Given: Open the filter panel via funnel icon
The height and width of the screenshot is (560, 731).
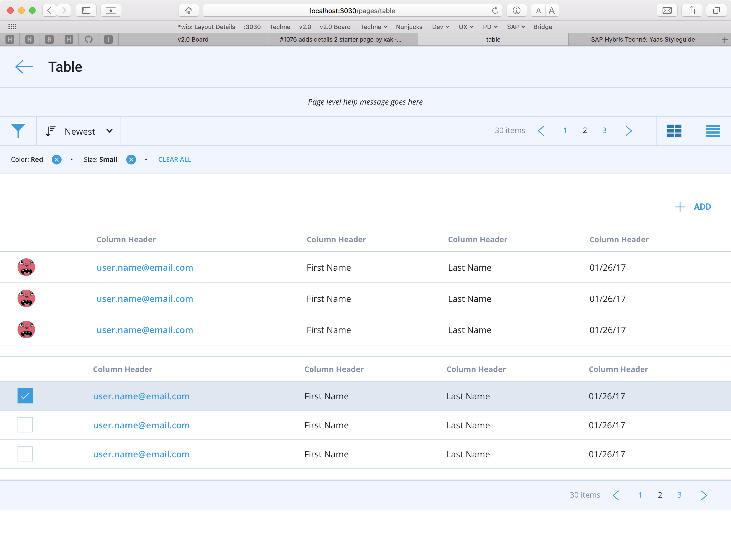Looking at the screenshot, I should point(18,130).
